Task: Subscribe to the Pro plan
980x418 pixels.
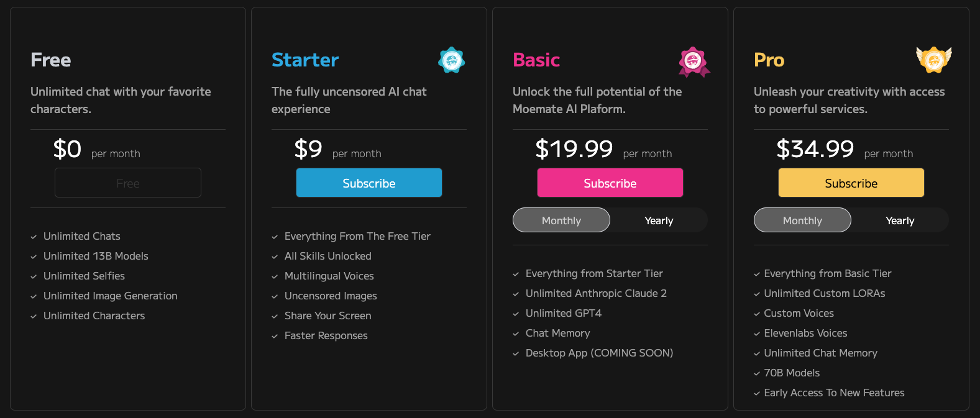Action: coord(851,183)
